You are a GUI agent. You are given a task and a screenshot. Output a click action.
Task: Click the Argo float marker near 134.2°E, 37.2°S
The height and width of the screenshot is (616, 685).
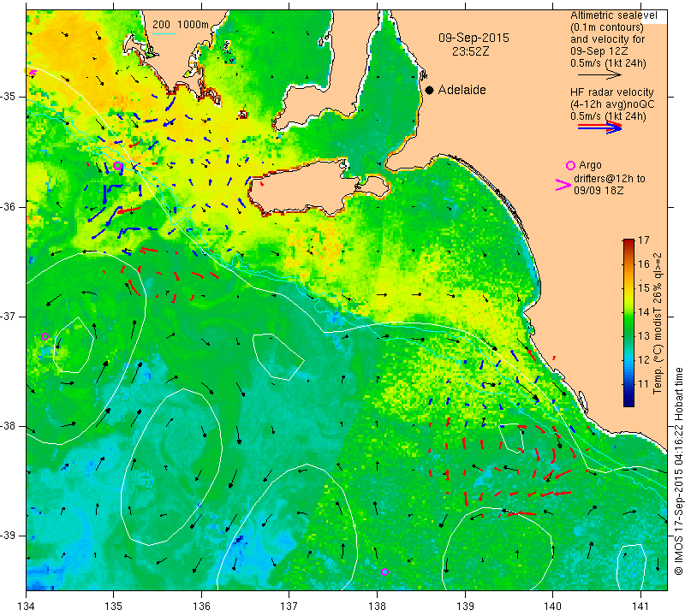point(45,336)
